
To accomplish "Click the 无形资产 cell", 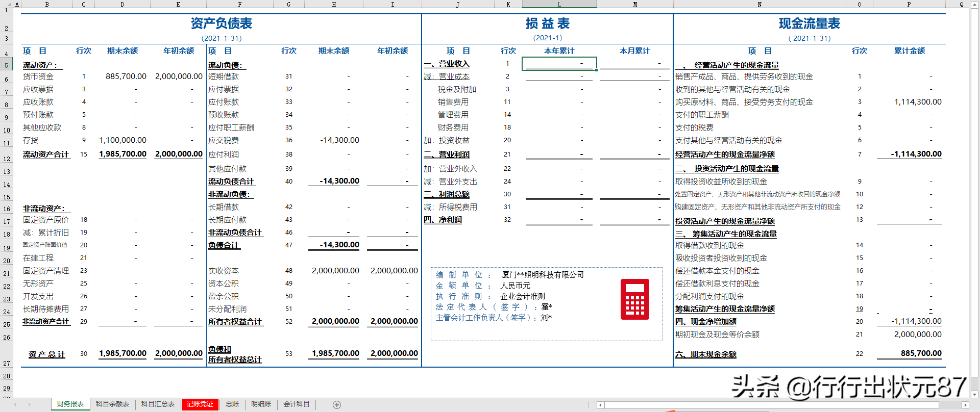I will 38,284.
